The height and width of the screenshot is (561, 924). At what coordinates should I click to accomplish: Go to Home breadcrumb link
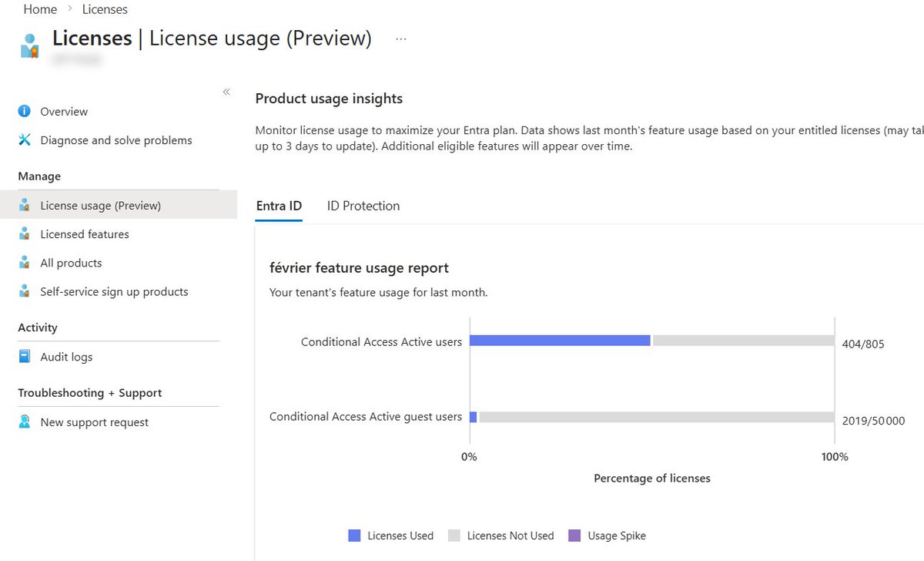point(40,9)
